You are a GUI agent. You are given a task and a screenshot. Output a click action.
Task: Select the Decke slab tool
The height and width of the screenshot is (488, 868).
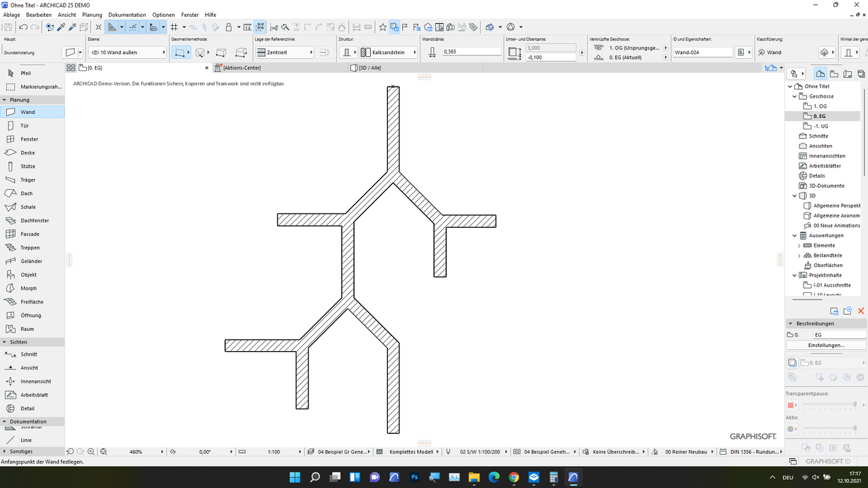(x=33, y=152)
